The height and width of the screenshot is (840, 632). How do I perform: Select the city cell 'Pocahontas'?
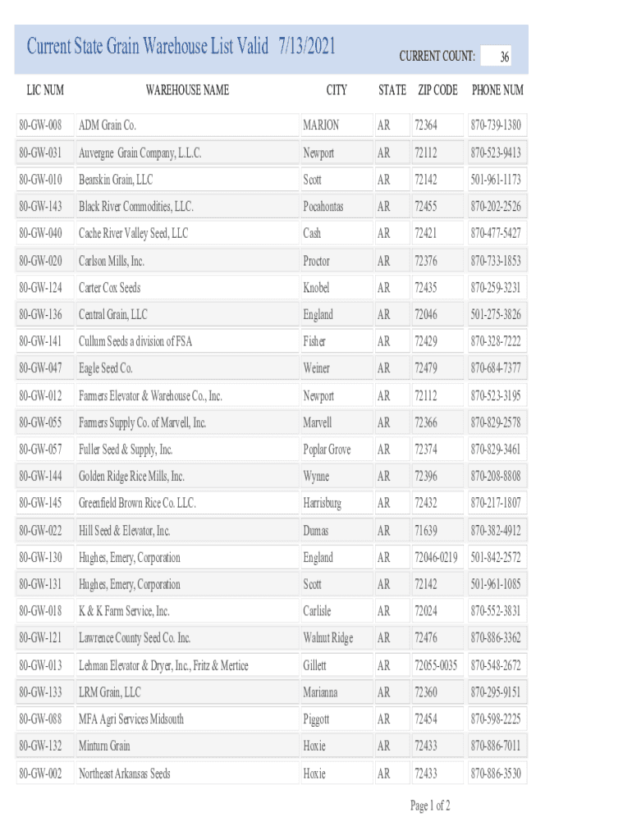[323, 207]
